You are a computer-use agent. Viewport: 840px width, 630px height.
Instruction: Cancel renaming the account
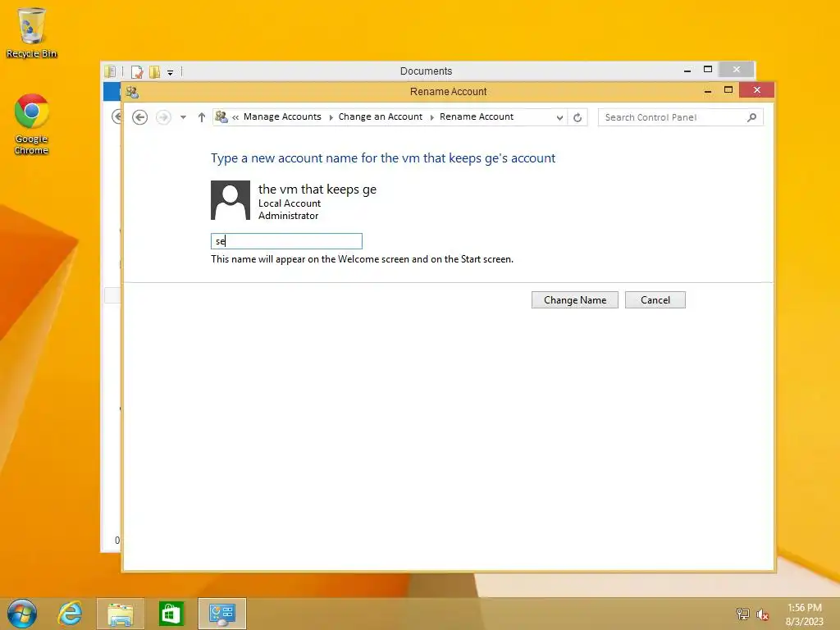point(655,300)
